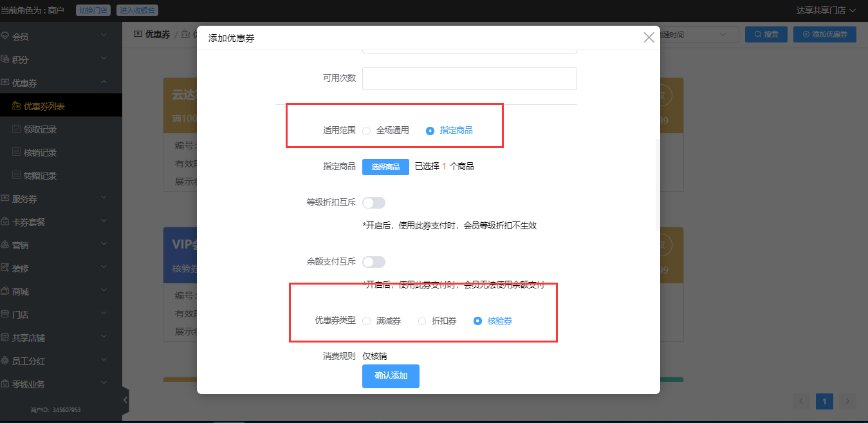Go to next page arrow
The height and width of the screenshot is (423, 868).
coord(848,401)
